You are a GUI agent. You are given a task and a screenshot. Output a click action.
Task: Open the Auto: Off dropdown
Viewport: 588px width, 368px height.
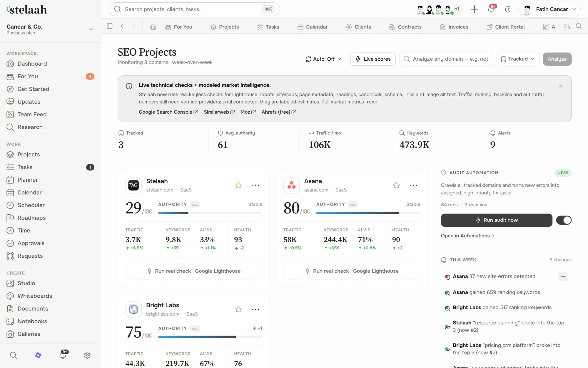323,59
